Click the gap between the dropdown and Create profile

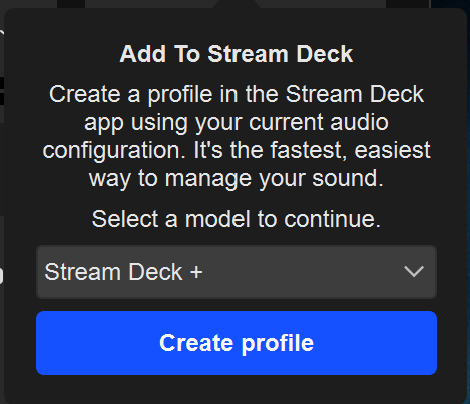tap(236, 305)
